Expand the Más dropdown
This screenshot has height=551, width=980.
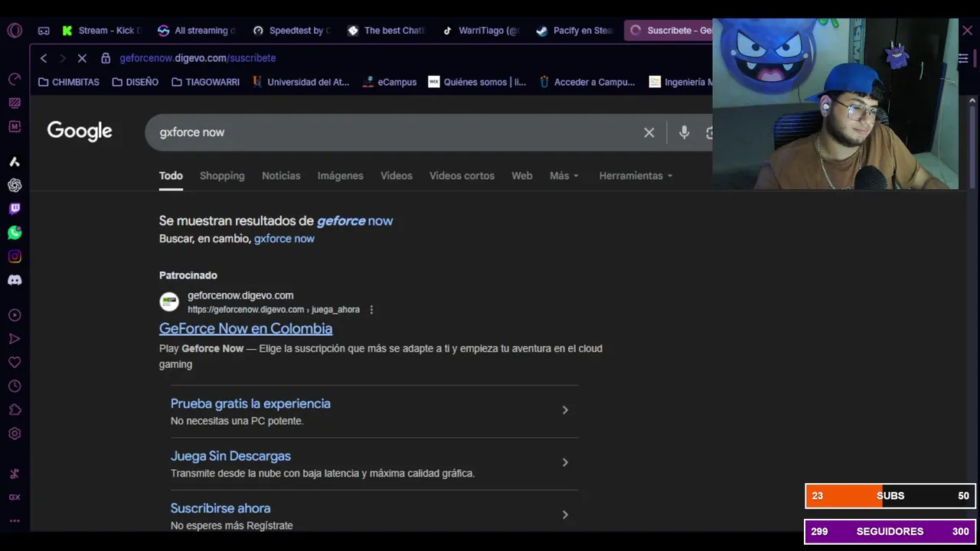tap(564, 176)
